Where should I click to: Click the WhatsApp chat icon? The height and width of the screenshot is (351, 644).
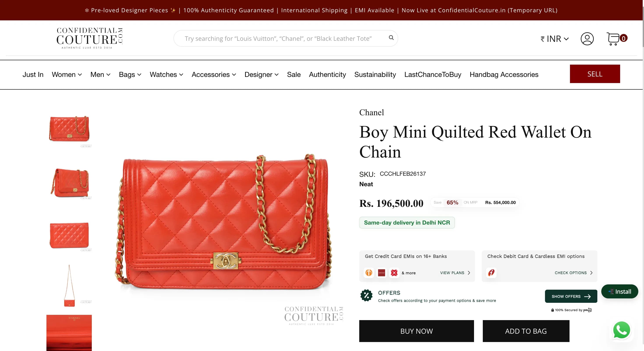pos(621,330)
